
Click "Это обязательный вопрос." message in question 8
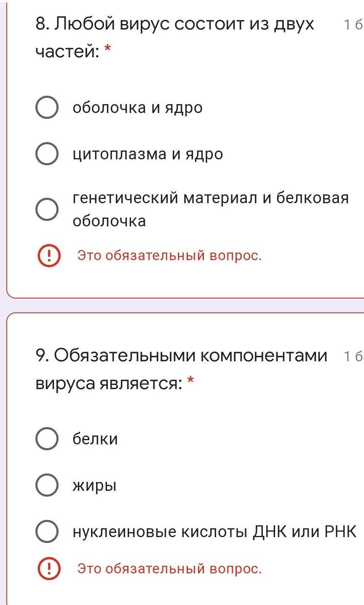click(x=169, y=255)
